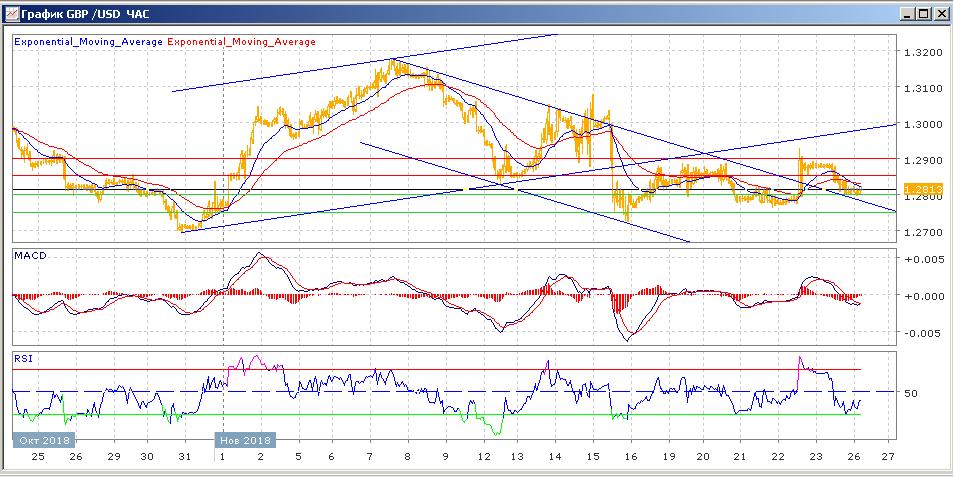Click the -0.005 MACD scale label

(x=925, y=333)
